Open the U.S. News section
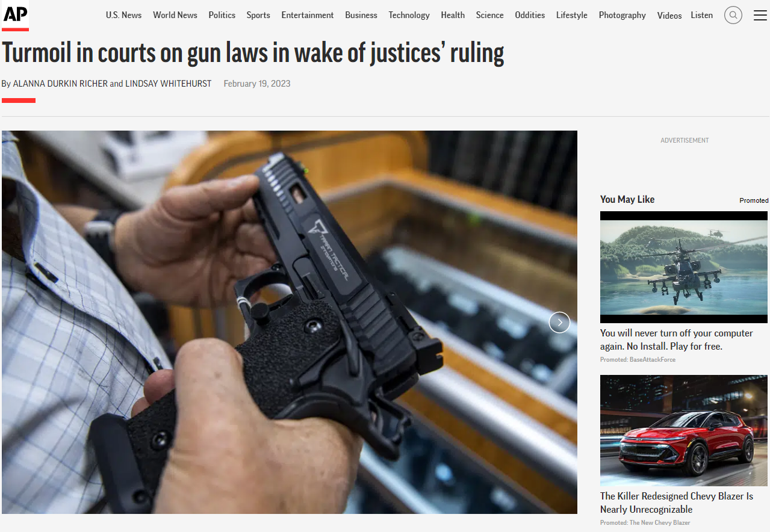Viewport: 770px width, 532px height. (123, 15)
